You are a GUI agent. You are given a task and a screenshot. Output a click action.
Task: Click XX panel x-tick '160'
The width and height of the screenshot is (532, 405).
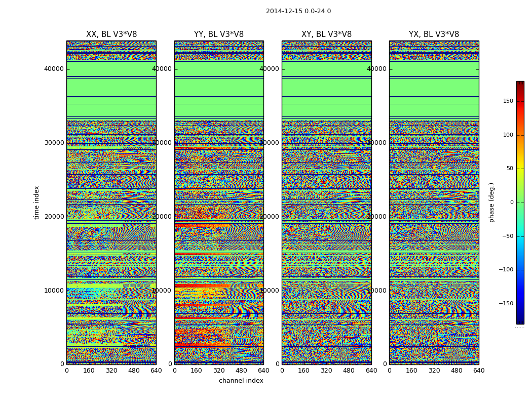pos(89,371)
